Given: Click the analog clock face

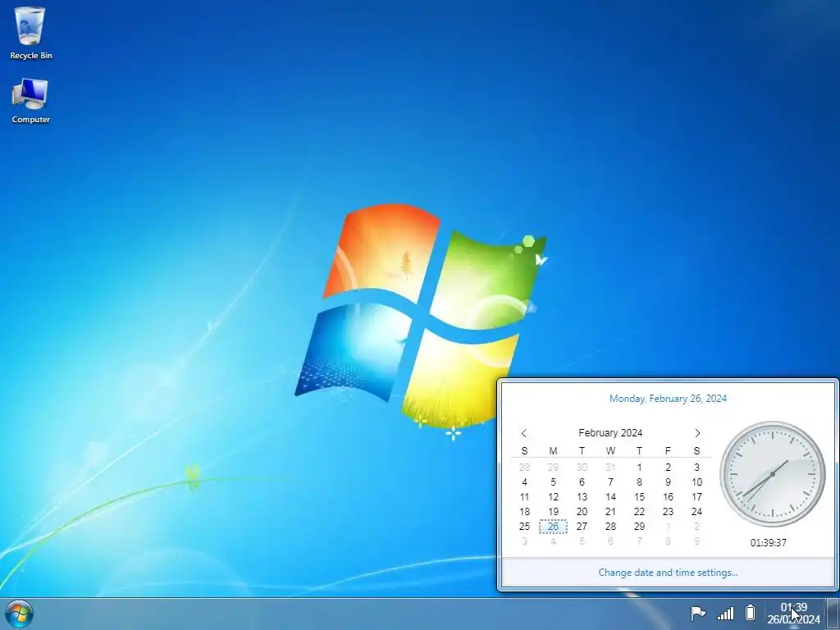Looking at the screenshot, I should coord(773,474).
